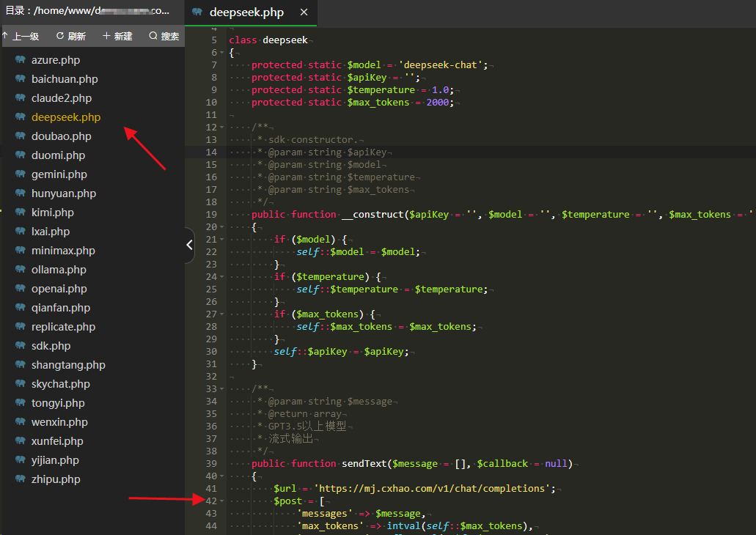Click the PHP icon next to tongyi.php
The height and width of the screenshot is (535, 756).
(21, 402)
